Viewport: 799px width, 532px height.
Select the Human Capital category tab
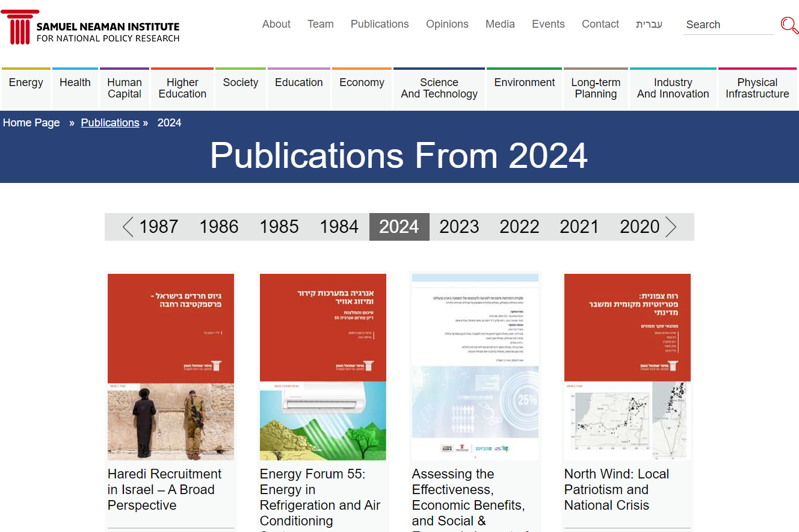click(x=125, y=88)
